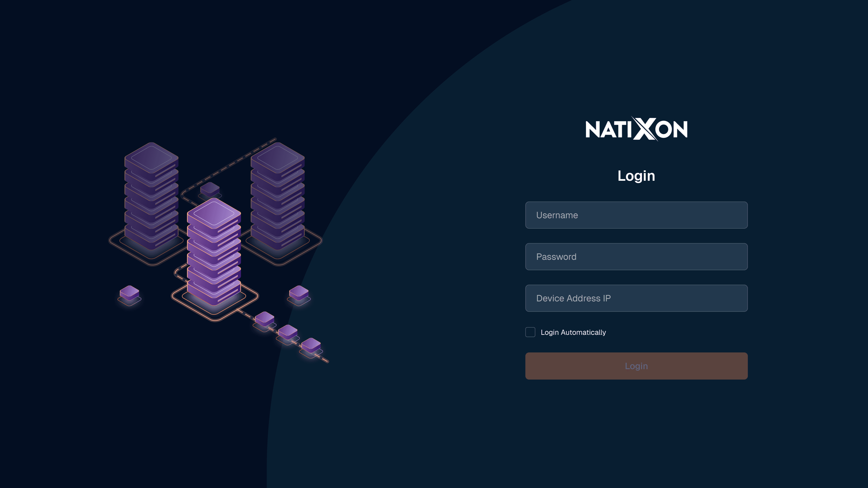Click the Username input field
The width and height of the screenshot is (868, 488).
[x=636, y=215]
